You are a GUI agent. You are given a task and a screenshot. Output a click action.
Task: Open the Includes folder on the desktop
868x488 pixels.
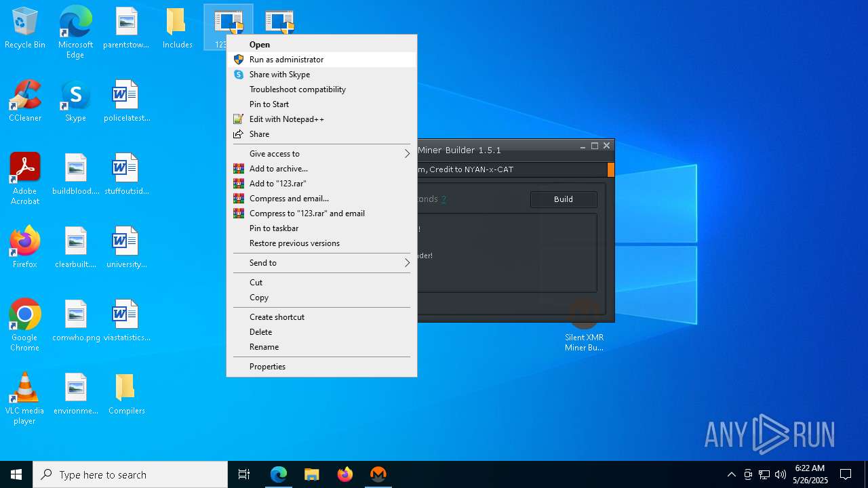click(177, 28)
